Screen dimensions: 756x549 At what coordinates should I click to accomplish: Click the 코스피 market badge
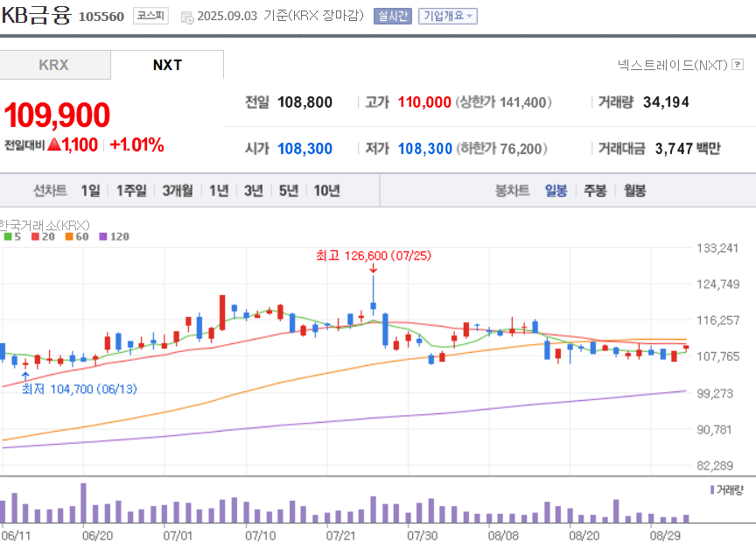point(150,16)
